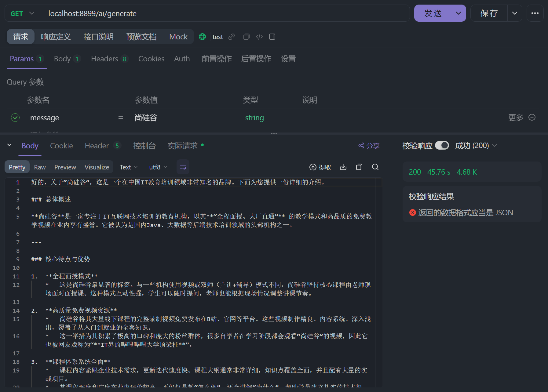Turn off the 校验响应 switch
The image size is (548, 392).
click(x=441, y=145)
